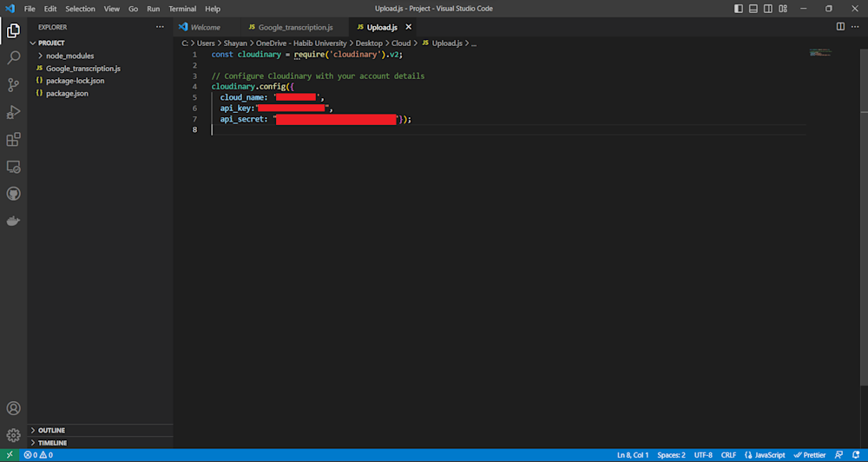Select language mode JavaScript in status bar

pos(765,455)
